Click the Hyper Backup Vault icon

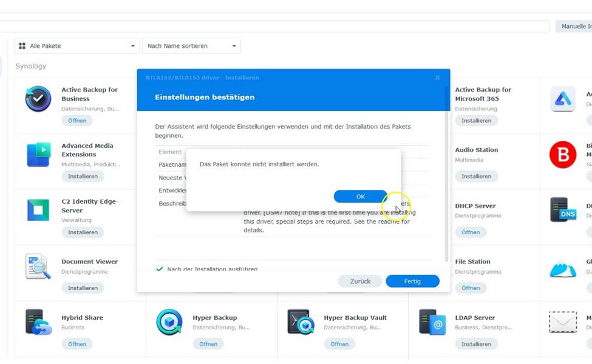(301, 322)
